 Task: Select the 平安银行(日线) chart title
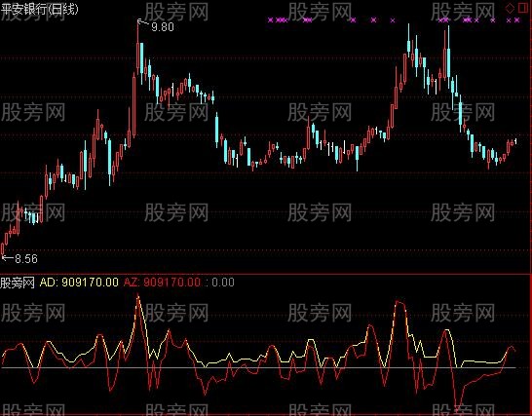(39, 9)
